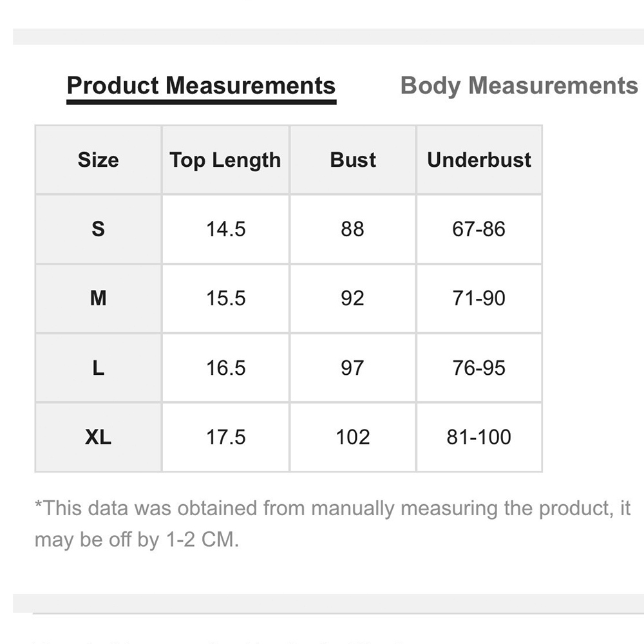Click the 67-86 underbust cell
644x644 pixels.
coord(479,229)
